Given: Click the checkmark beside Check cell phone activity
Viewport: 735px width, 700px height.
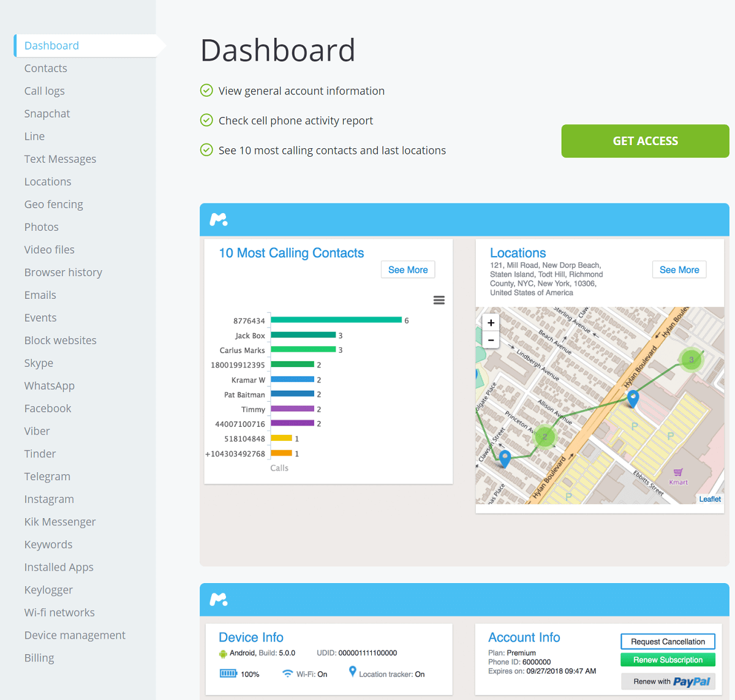Looking at the screenshot, I should pyautogui.click(x=206, y=120).
